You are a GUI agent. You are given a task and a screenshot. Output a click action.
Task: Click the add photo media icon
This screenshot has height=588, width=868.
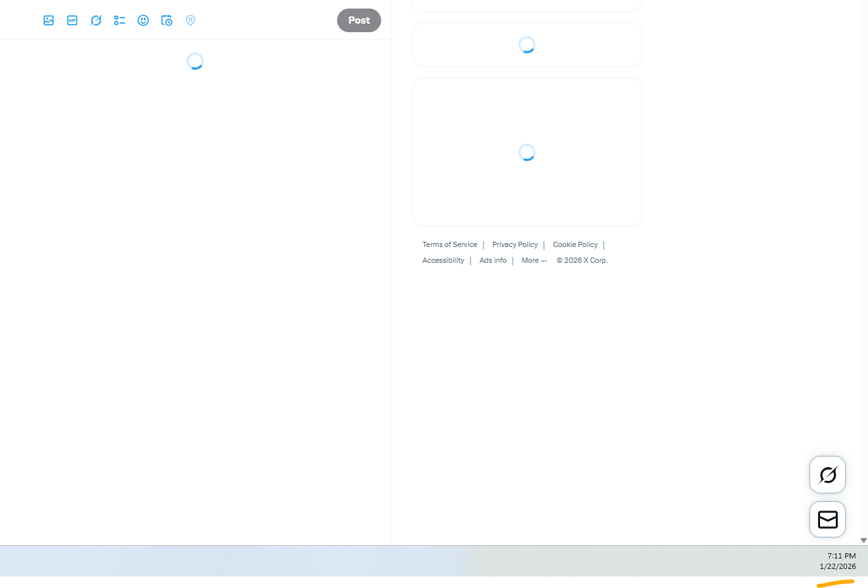point(49,20)
